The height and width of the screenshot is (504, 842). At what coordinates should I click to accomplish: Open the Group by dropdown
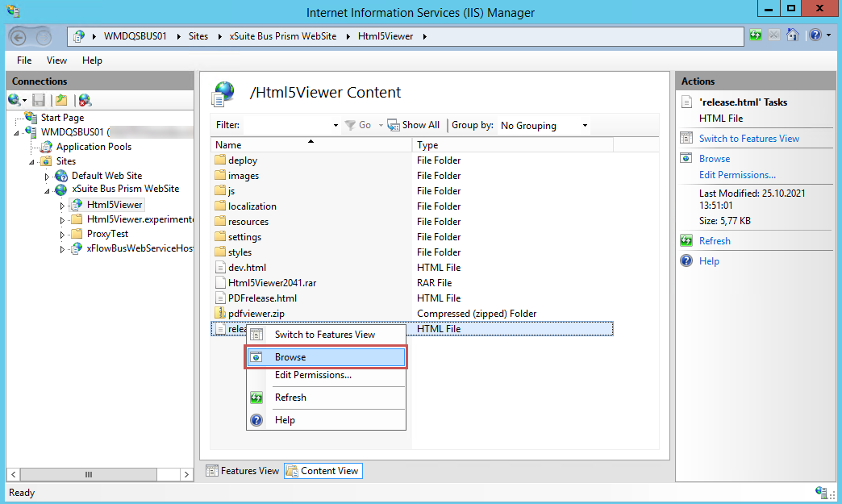544,126
